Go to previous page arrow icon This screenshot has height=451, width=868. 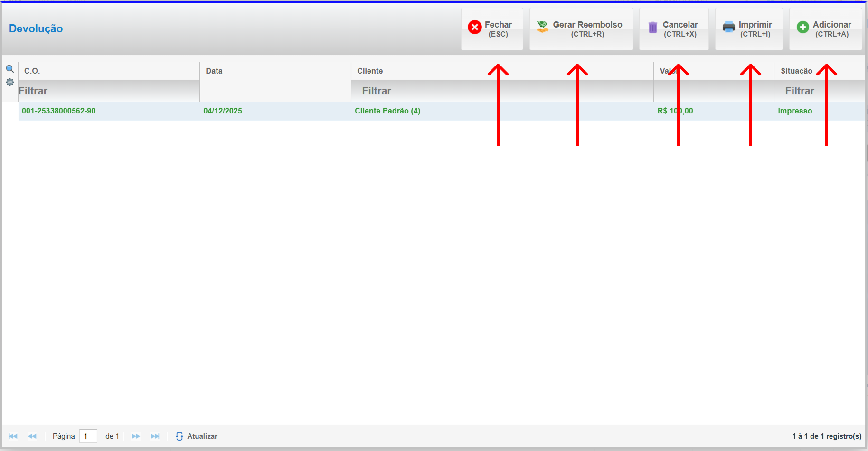(32, 436)
